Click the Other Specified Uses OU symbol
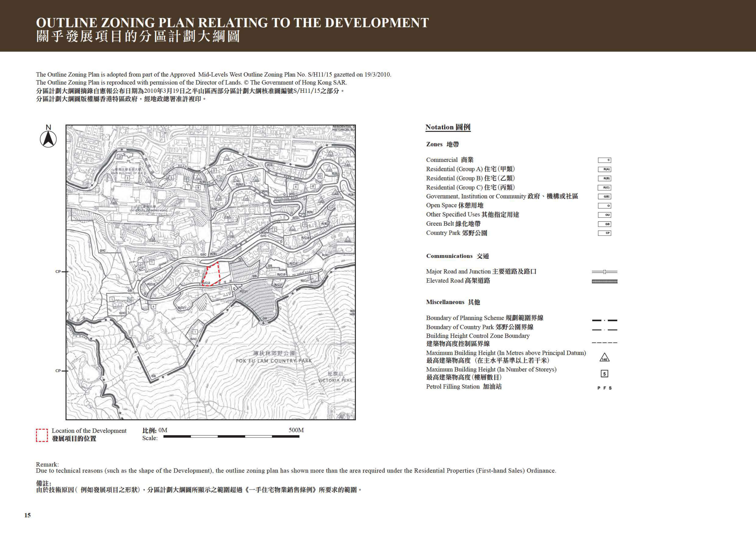This screenshot has height=535, width=756. pyautogui.click(x=604, y=215)
